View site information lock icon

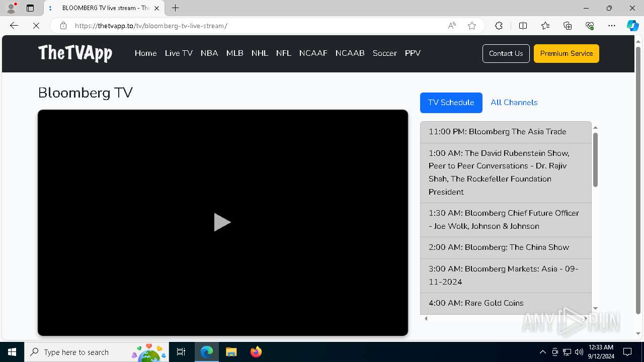pos(63,26)
